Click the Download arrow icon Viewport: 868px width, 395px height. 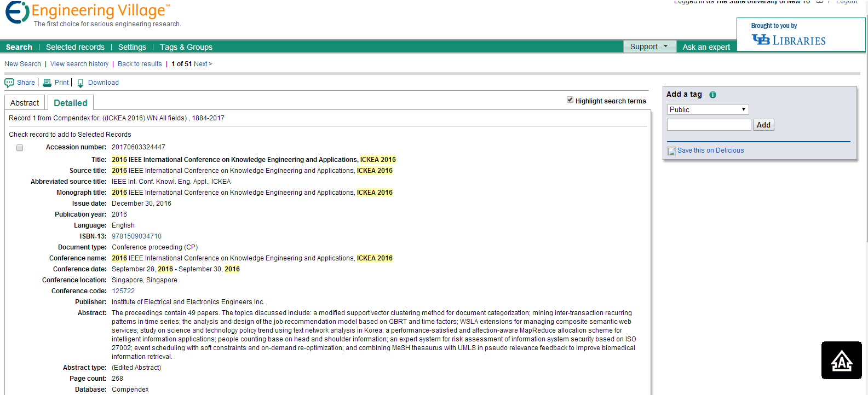(81, 83)
